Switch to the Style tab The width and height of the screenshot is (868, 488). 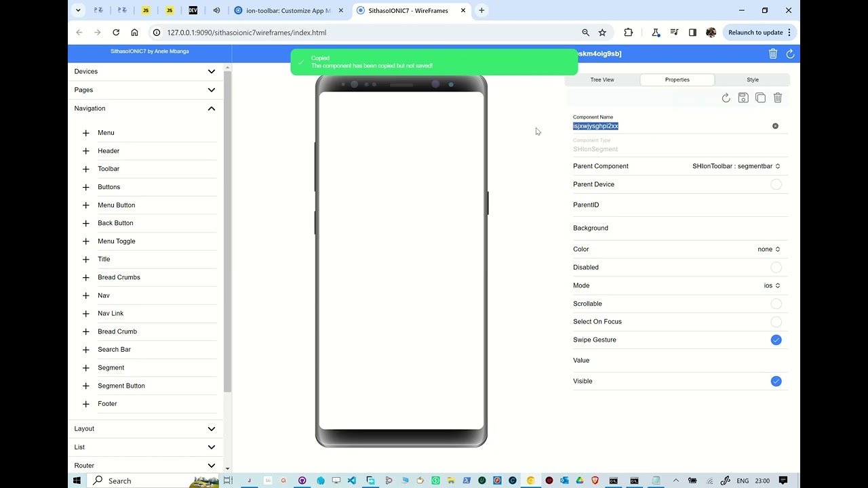pos(753,80)
